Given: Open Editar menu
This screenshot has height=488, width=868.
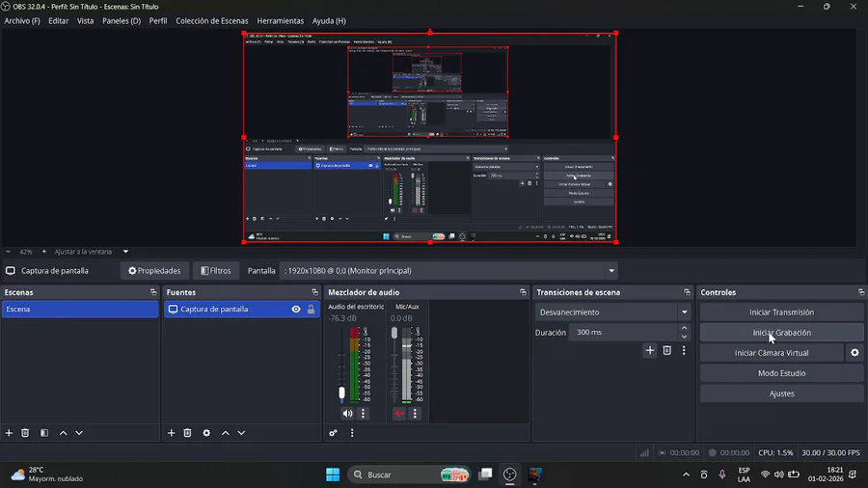Looking at the screenshot, I should pyautogui.click(x=58, y=20).
